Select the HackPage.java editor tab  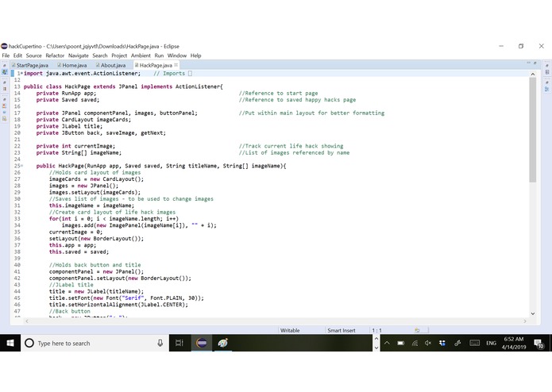coord(154,65)
